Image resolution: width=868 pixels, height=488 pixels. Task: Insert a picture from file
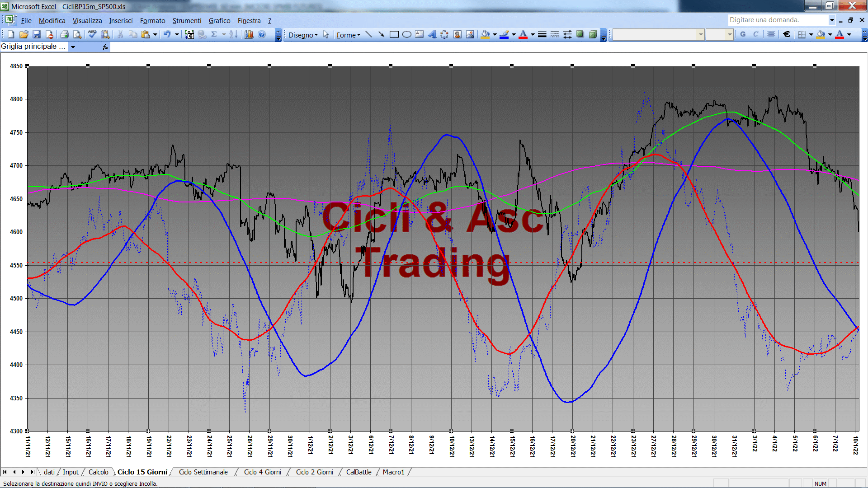point(470,34)
